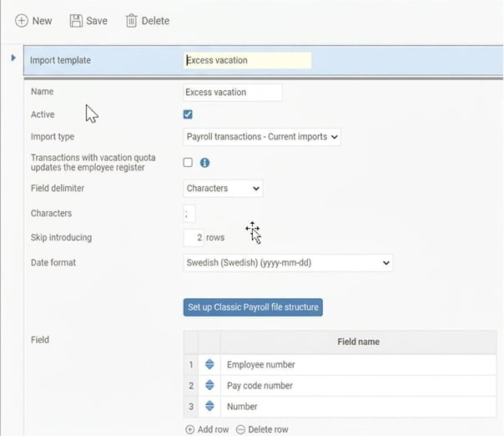Viewport: 504px width, 436px height.
Task: Click the Skip introducing rows number field
Action: point(194,238)
